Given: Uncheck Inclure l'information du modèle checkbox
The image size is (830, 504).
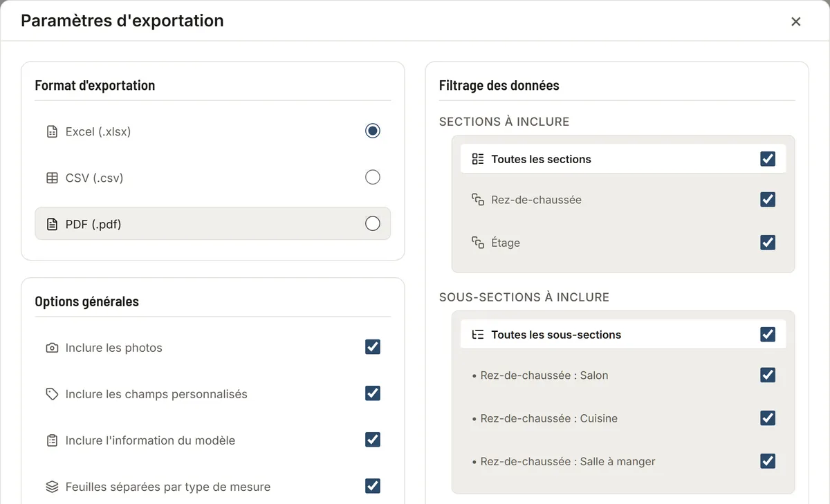Looking at the screenshot, I should [x=373, y=440].
